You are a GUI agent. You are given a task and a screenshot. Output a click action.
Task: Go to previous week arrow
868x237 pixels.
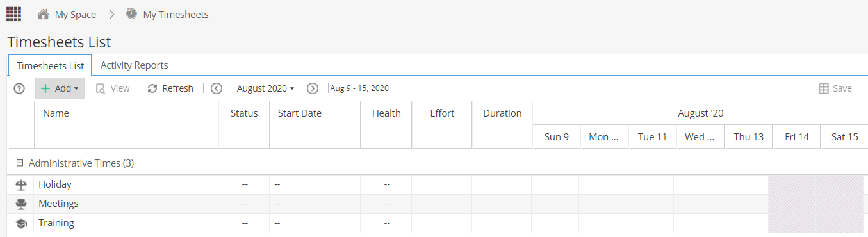click(217, 88)
